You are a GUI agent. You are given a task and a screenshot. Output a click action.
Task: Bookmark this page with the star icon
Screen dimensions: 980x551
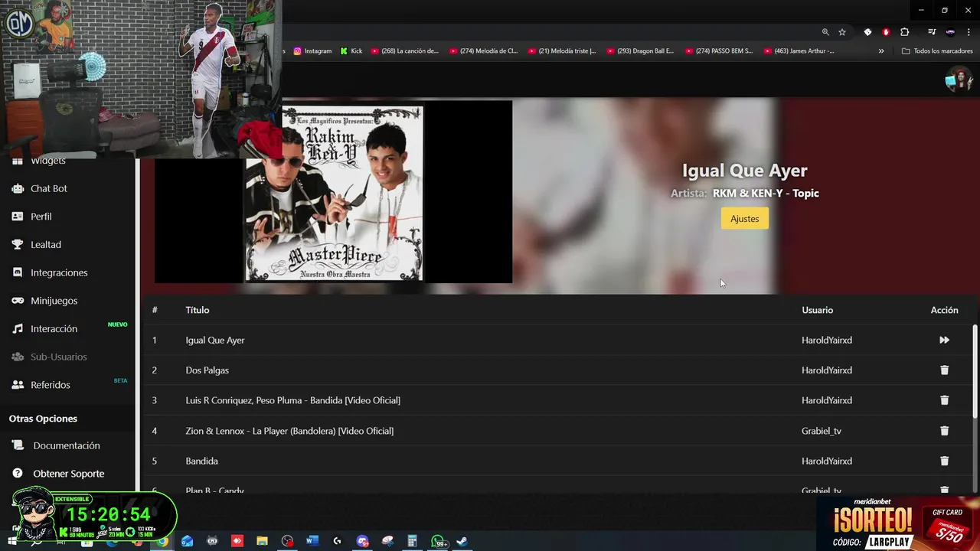click(x=842, y=32)
